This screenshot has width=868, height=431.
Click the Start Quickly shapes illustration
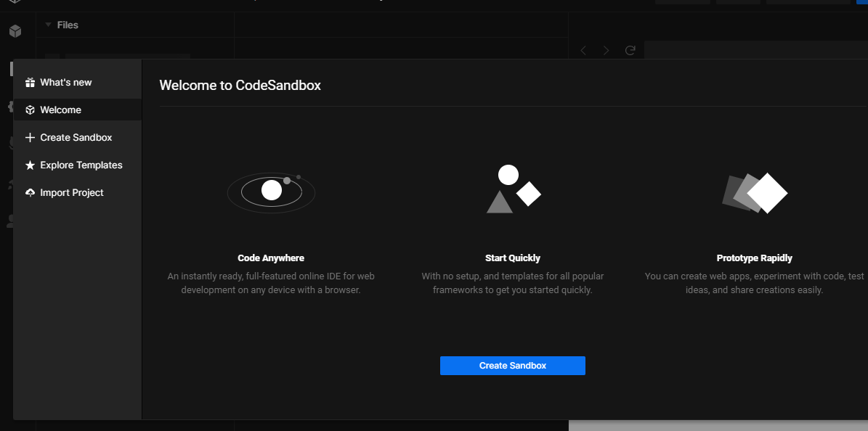(x=513, y=189)
